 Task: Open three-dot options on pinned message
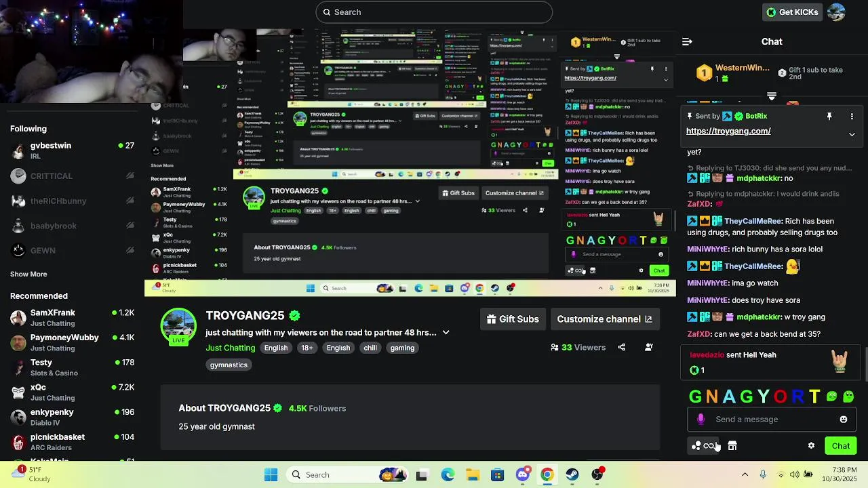tap(852, 117)
